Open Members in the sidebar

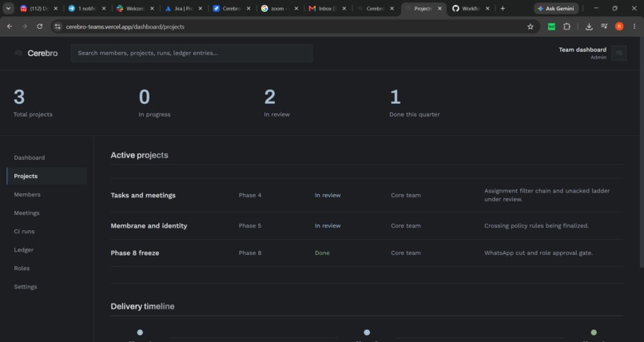27,195
